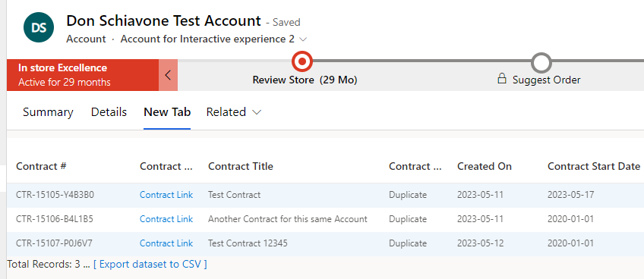Open Contract Link for CTR-15105-Y4B3B0
This screenshot has width=644, height=279.
click(x=166, y=195)
